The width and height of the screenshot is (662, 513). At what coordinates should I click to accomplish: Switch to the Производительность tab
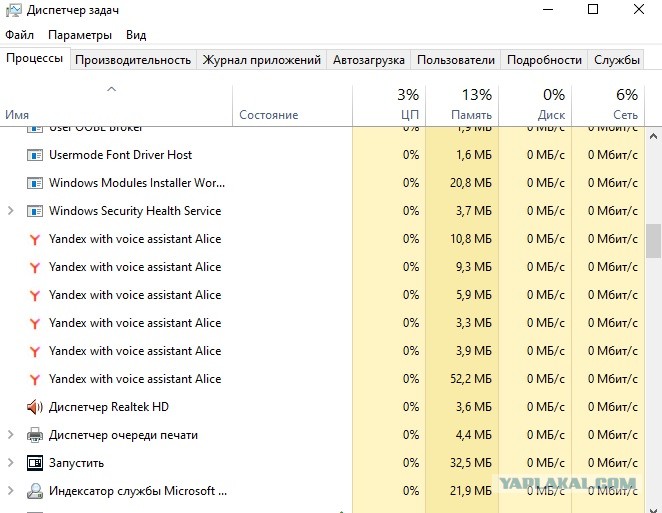pos(133,60)
